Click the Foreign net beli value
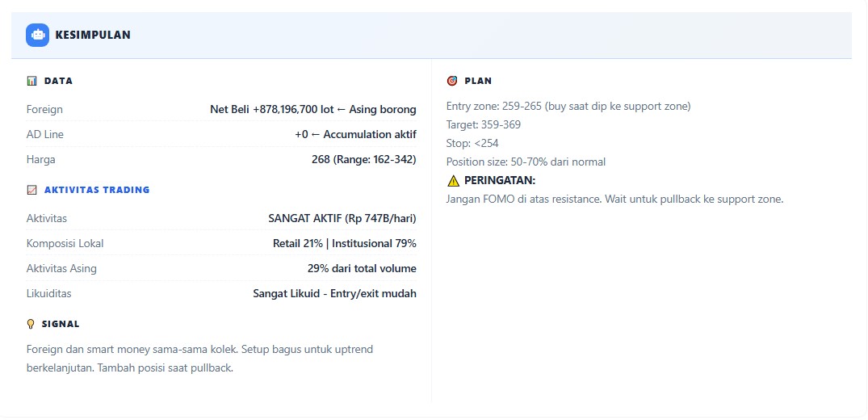The image size is (868, 420). (x=313, y=109)
